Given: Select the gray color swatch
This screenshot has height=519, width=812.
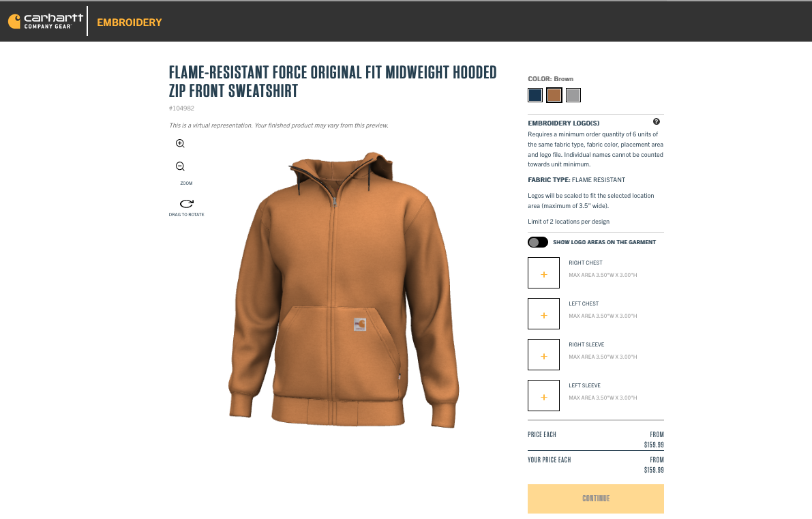Looking at the screenshot, I should tap(573, 95).
